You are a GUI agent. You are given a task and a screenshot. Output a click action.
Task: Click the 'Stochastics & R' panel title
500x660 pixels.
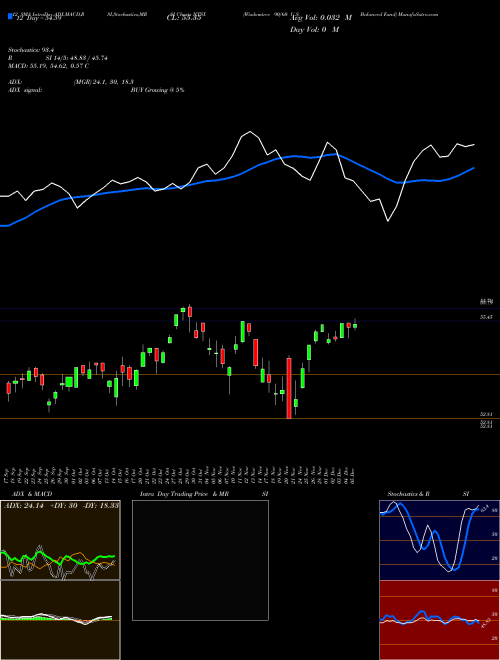tap(409, 494)
